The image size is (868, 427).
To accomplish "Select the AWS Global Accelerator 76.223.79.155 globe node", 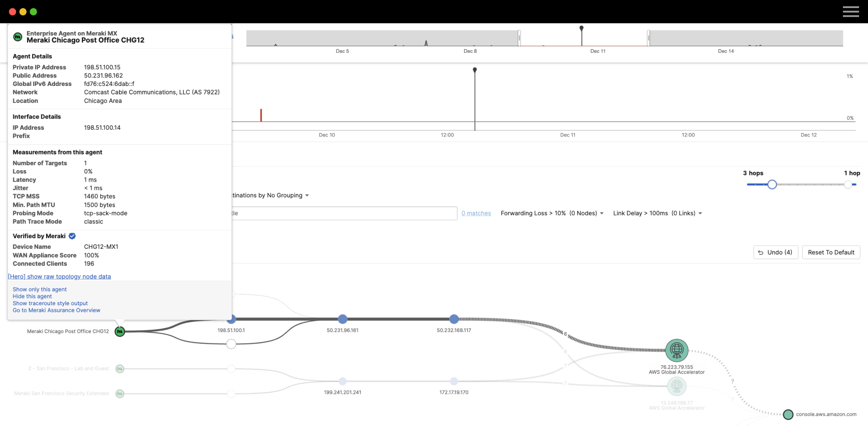I will [x=677, y=350].
